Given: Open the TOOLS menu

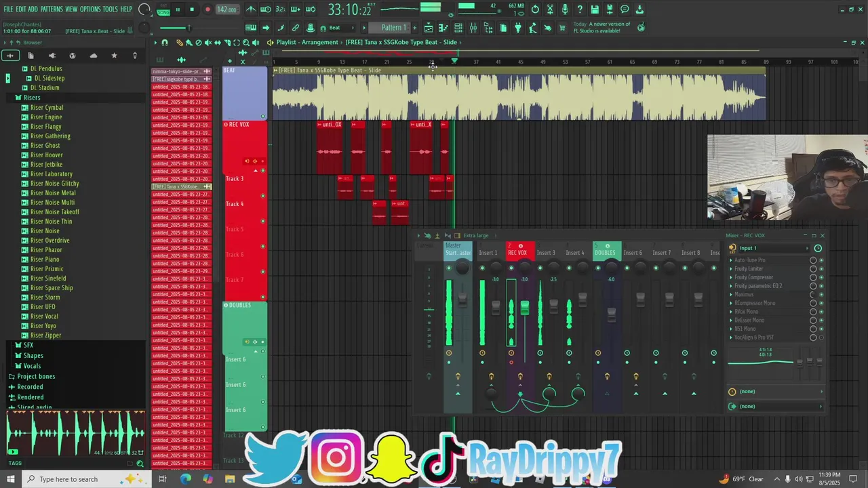Looking at the screenshot, I should point(110,9).
